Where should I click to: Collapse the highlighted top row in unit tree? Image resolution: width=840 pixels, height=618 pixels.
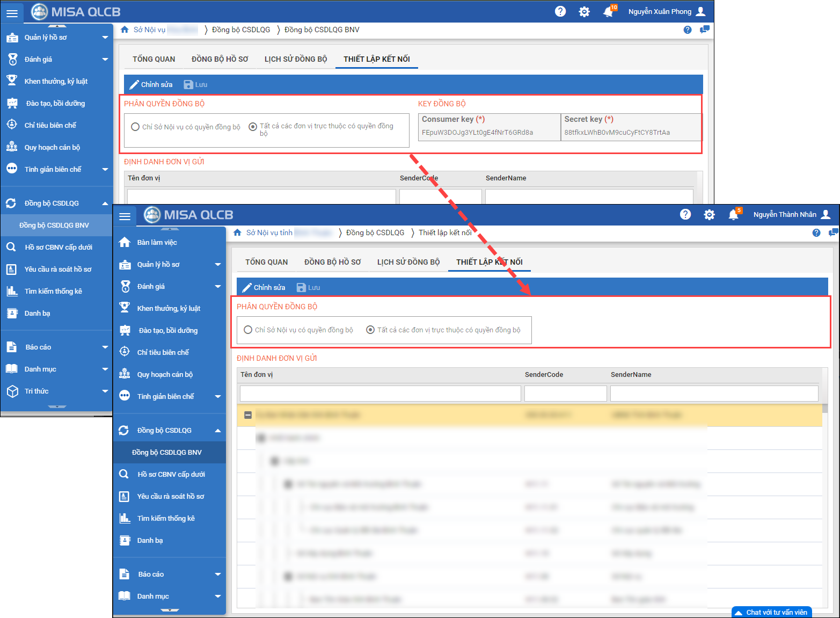[x=248, y=415]
